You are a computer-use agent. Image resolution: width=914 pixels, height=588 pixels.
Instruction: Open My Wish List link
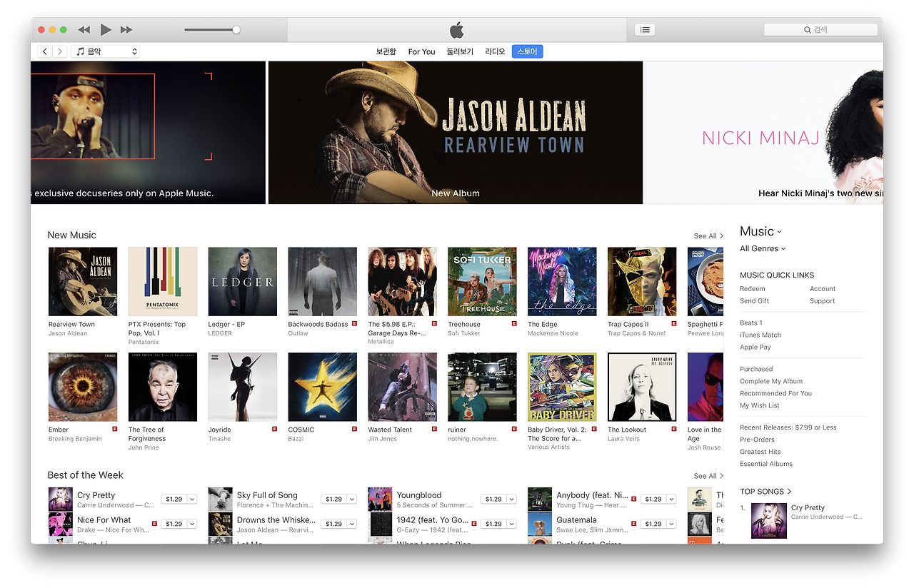click(760, 406)
